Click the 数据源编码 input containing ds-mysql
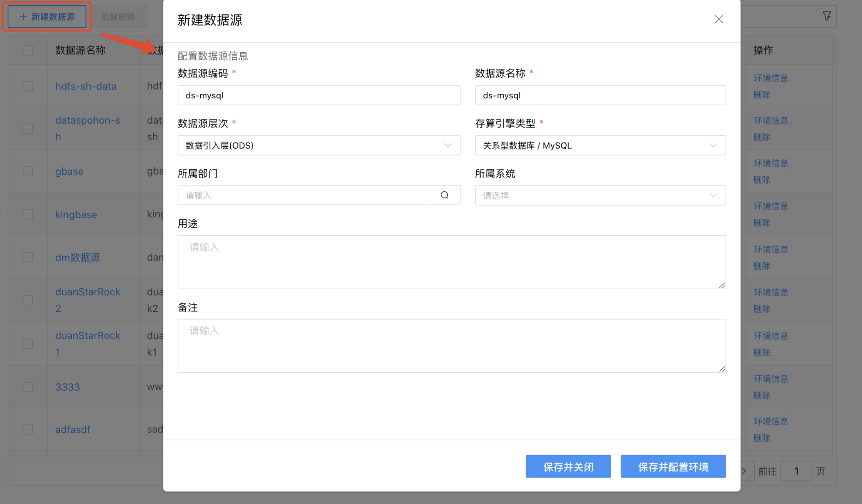 pos(318,95)
